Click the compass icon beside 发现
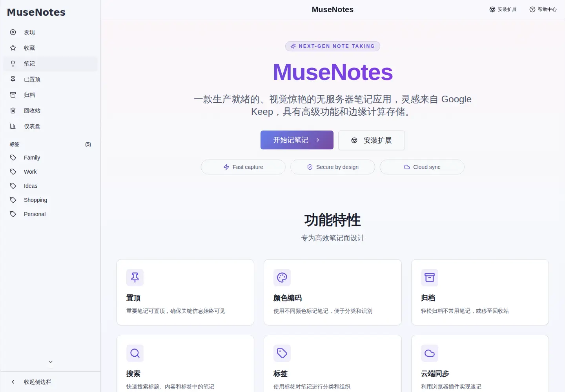The image size is (565, 392). pyautogui.click(x=13, y=32)
